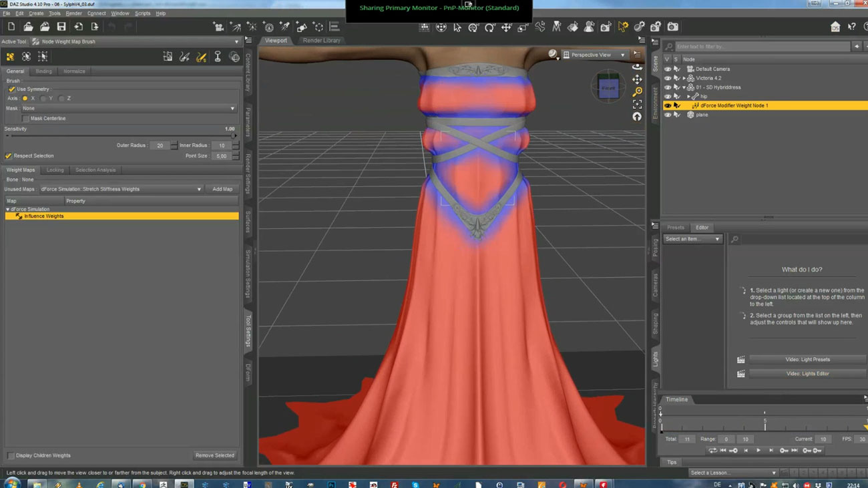Hide Victoria 4.2 with its eye icon
Screen dimensions: 868x488
668,78
